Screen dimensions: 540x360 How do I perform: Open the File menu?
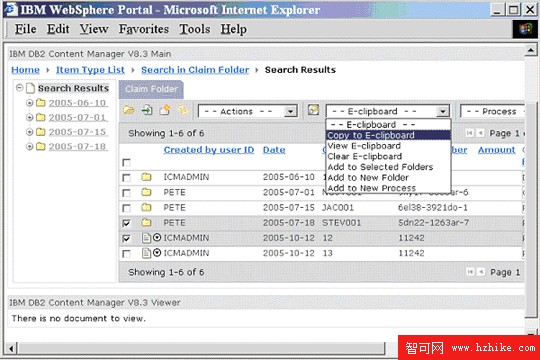coord(25,29)
